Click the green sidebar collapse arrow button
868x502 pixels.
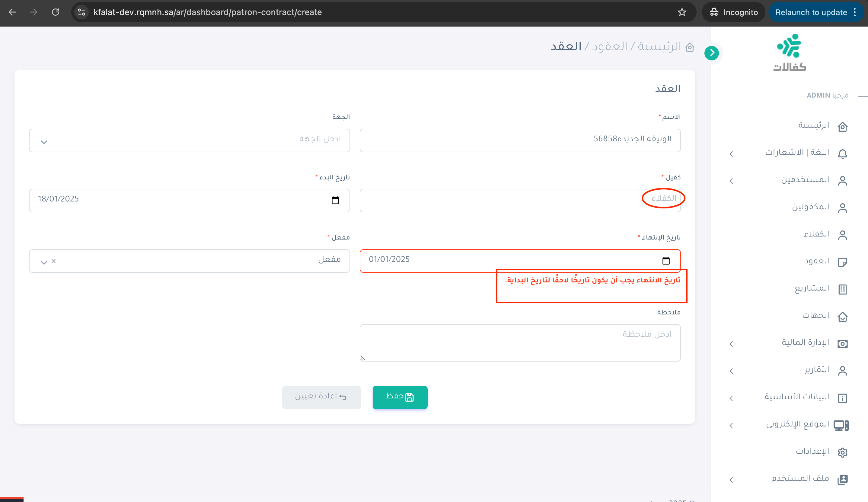pyautogui.click(x=712, y=53)
